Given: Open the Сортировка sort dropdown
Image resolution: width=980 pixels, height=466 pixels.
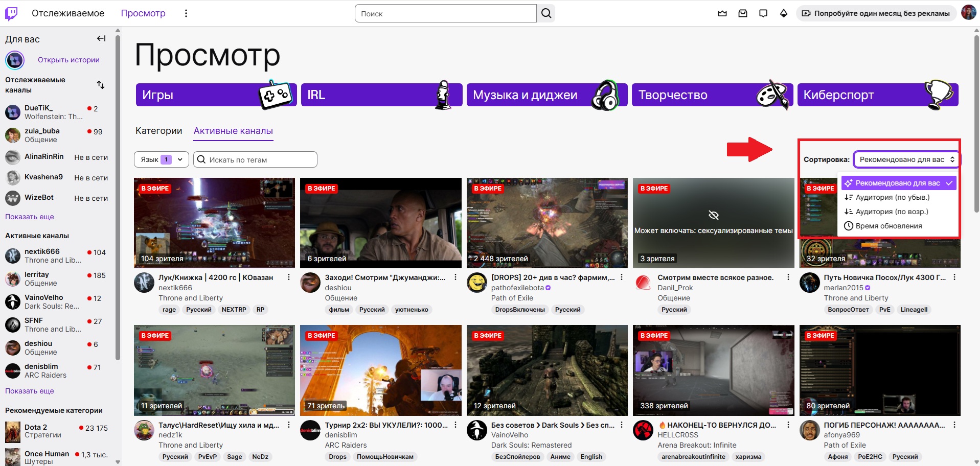Looking at the screenshot, I should click(x=907, y=159).
